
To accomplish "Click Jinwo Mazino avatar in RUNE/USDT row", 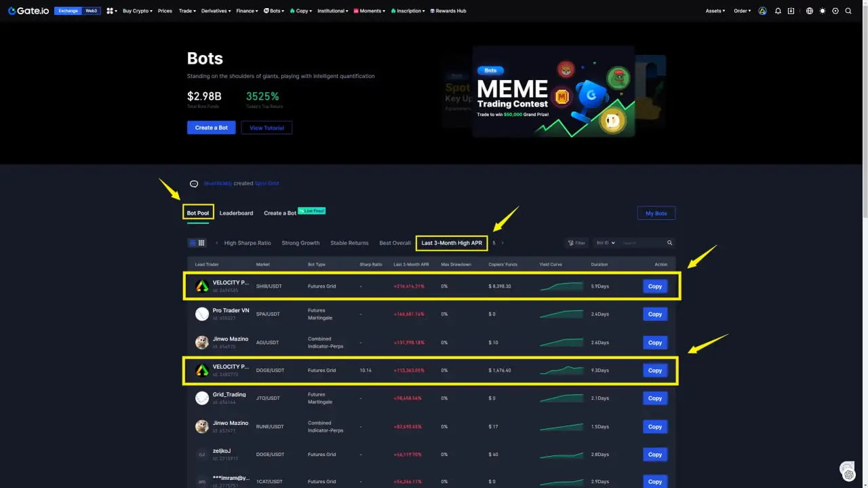I will click(202, 426).
